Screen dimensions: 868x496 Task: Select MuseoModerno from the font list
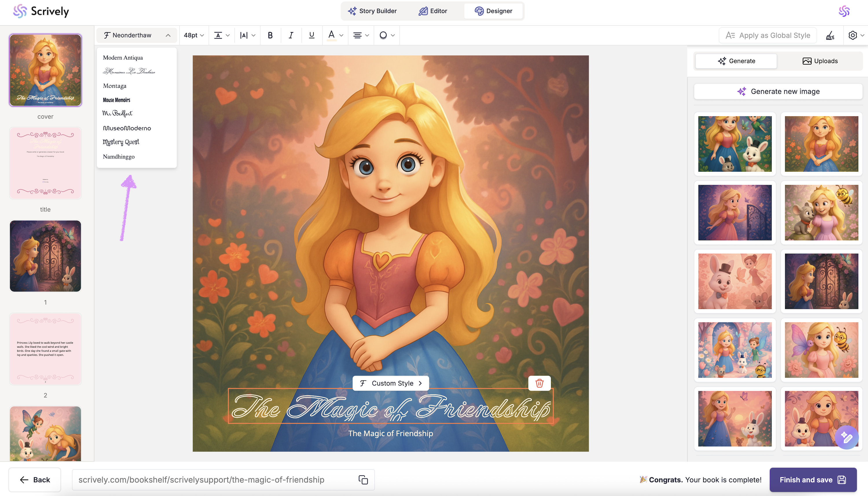(127, 128)
